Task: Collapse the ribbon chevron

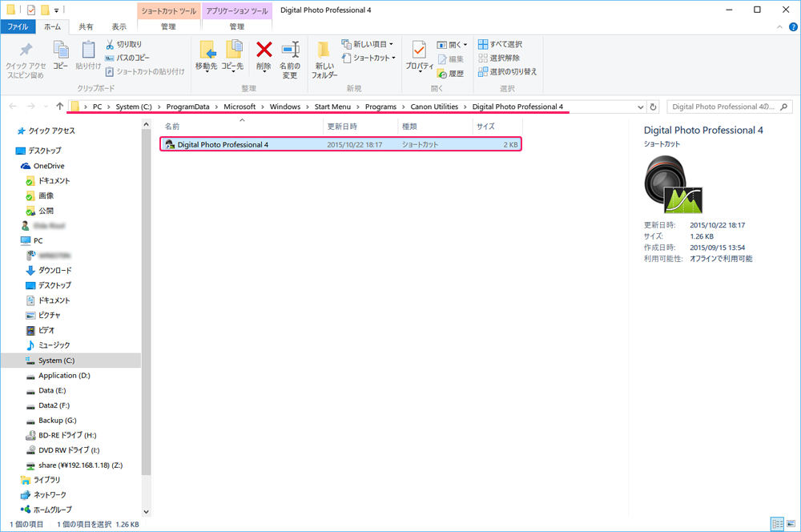Action: pyautogui.click(x=779, y=27)
